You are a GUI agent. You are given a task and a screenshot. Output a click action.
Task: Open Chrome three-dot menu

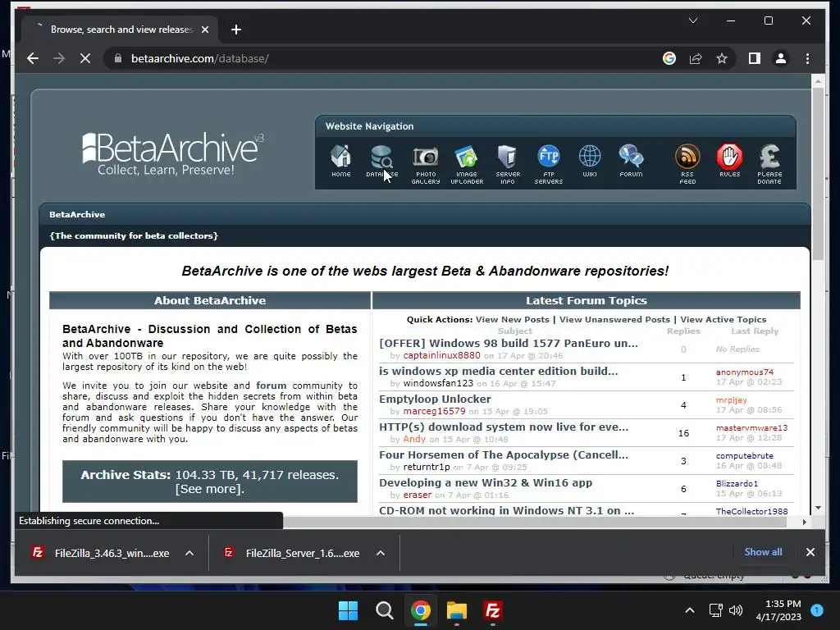(807, 58)
